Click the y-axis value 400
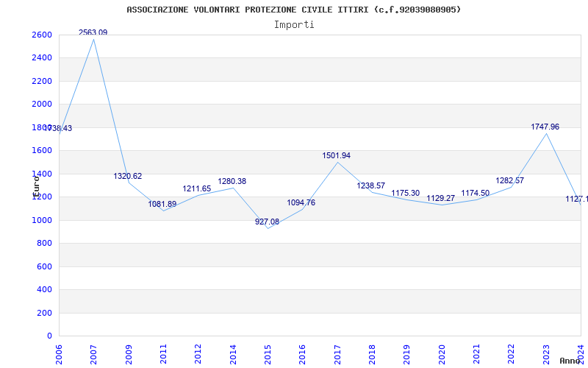This screenshot has width=588, height=368. (x=44, y=289)
